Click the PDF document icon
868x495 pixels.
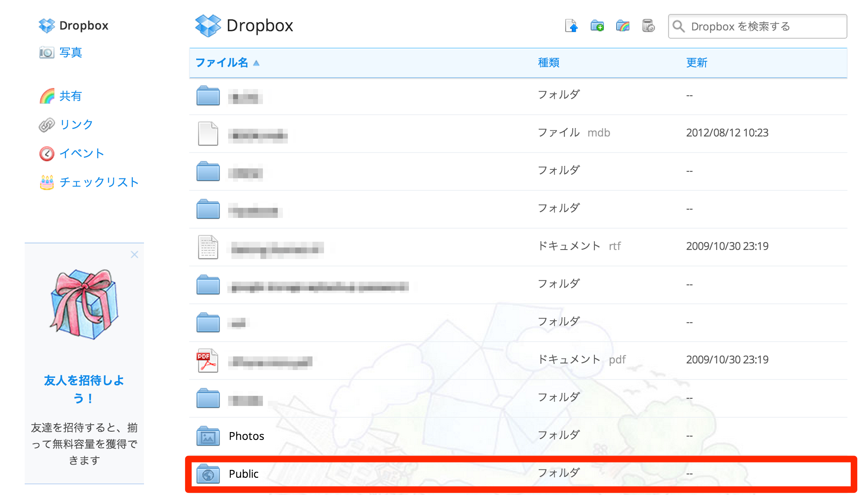(x=208, y=361)
